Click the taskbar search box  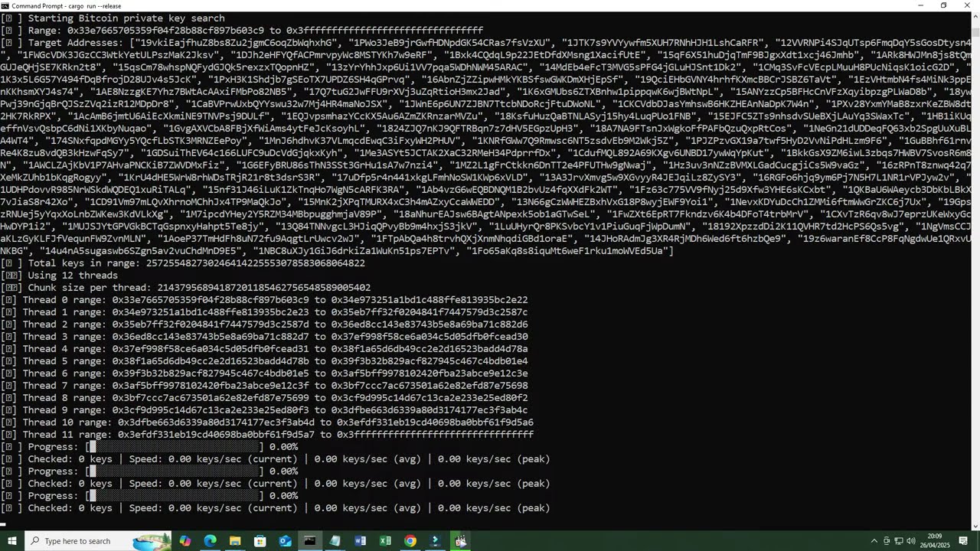97,541
